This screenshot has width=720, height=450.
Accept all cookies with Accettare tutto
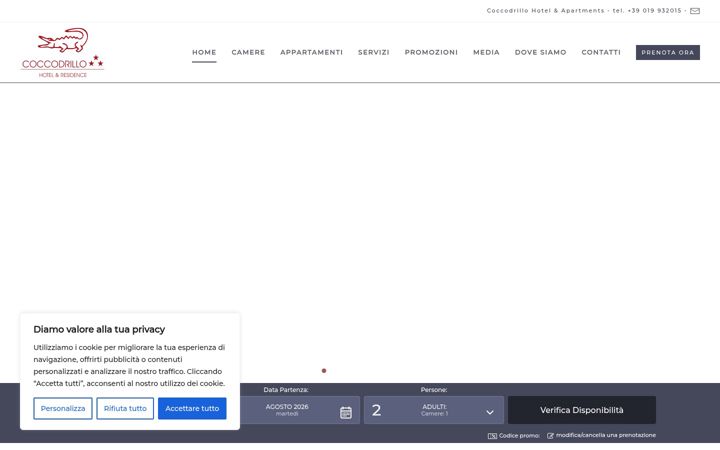(192, 408)
